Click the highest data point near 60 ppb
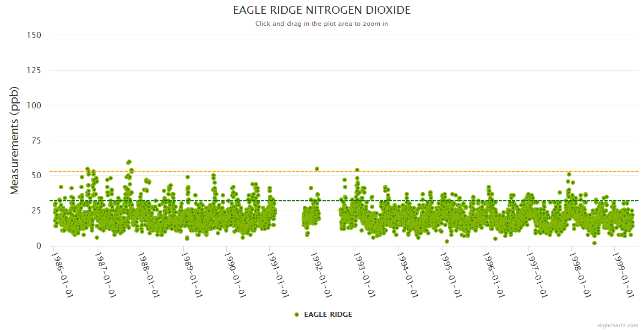 coord(129,162)
